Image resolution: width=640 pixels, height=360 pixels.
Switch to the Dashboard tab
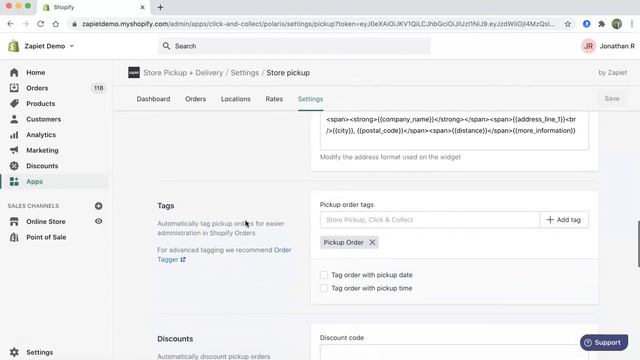[153, 99]
